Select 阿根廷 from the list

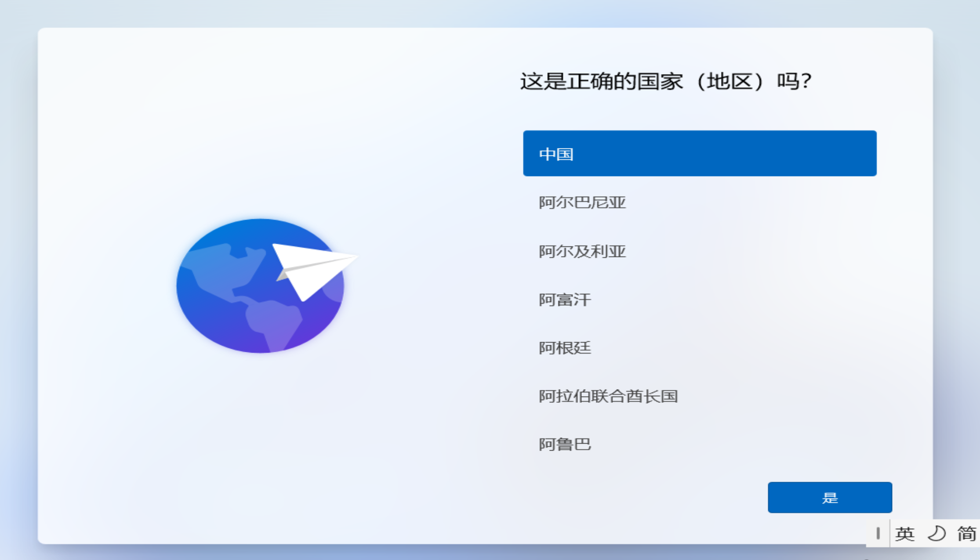pos(700,348)
